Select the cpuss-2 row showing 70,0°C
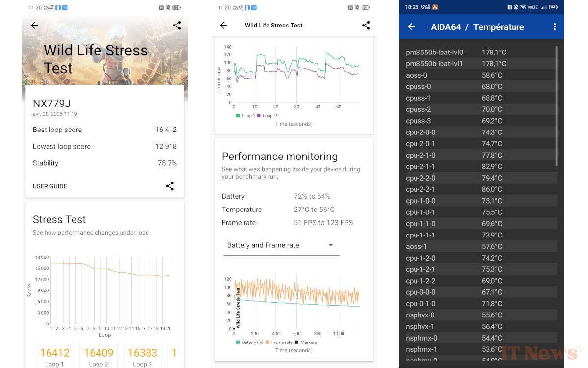 (481, 109)
